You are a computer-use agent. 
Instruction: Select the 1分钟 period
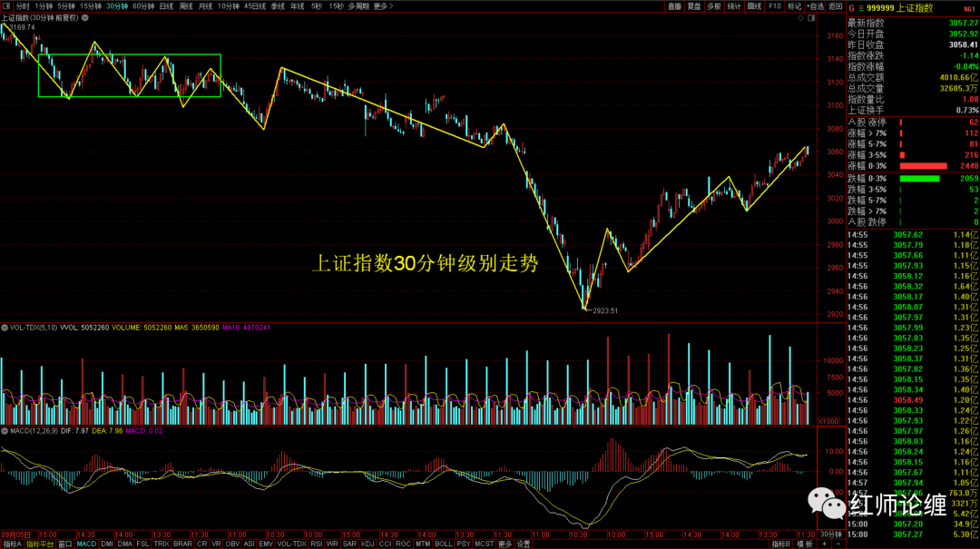(x=44, y=6)
